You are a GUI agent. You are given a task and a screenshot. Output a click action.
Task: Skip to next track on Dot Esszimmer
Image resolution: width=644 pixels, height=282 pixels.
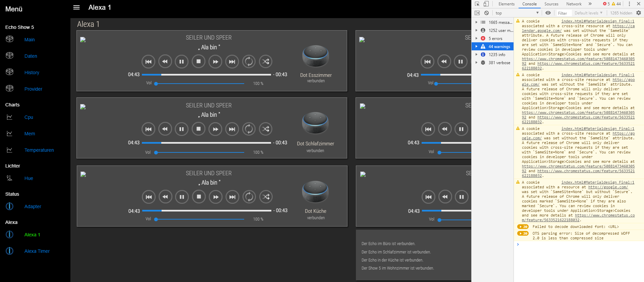[x=232, y=61]
